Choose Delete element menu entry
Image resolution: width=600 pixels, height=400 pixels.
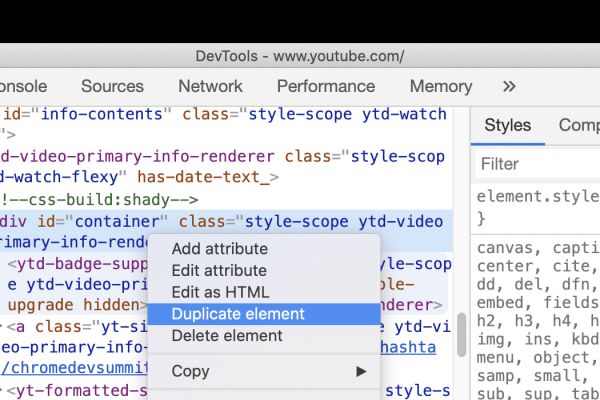(227, 336)
